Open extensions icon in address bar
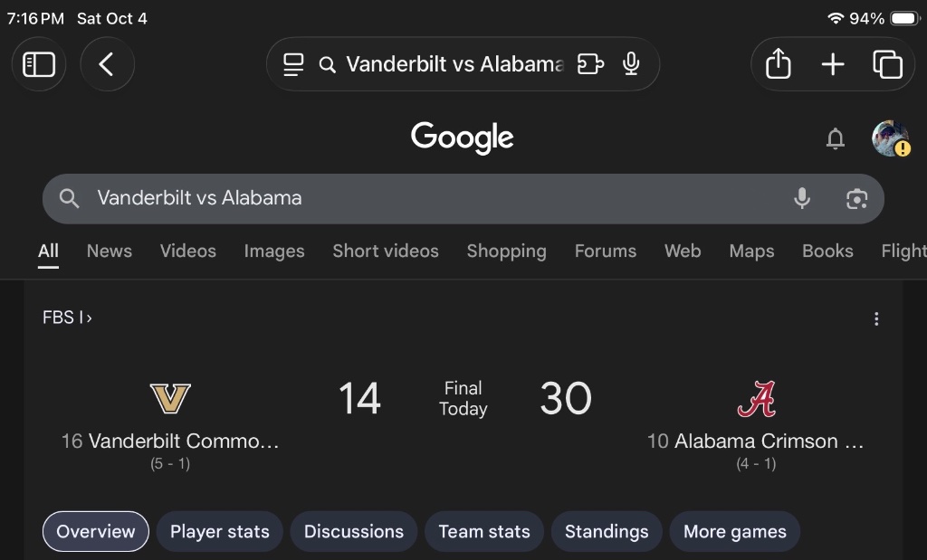The width and height of the screenshot is (927, 560). pos(590,64)
